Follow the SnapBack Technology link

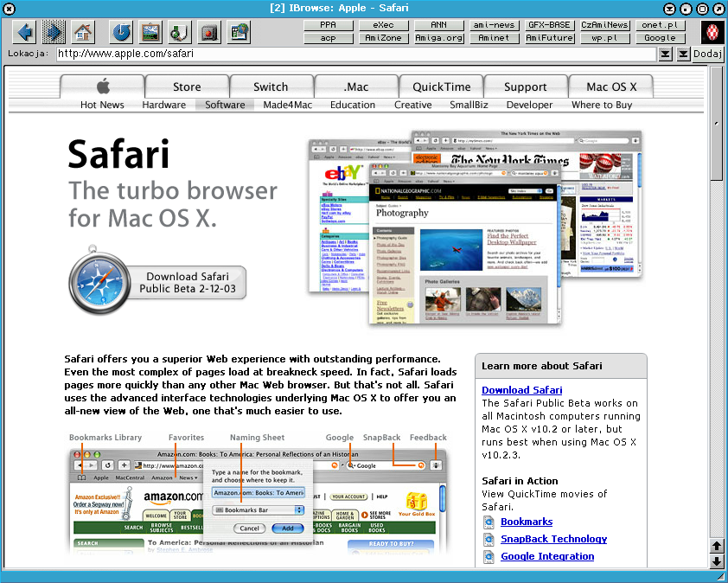point(554,539)
